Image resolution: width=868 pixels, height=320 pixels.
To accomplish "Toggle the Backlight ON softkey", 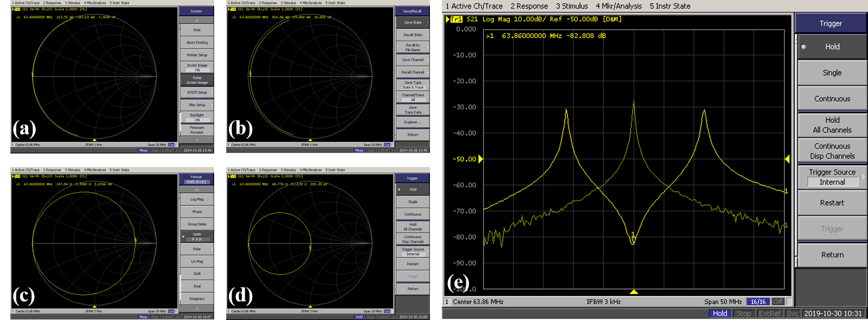I will tap(197, 118).
